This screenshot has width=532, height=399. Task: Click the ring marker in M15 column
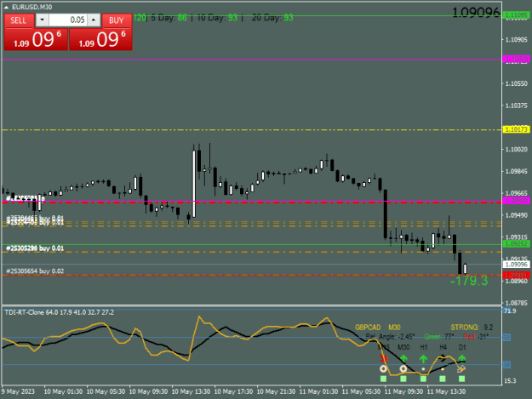pyautogui.click(x=383, y=369)
